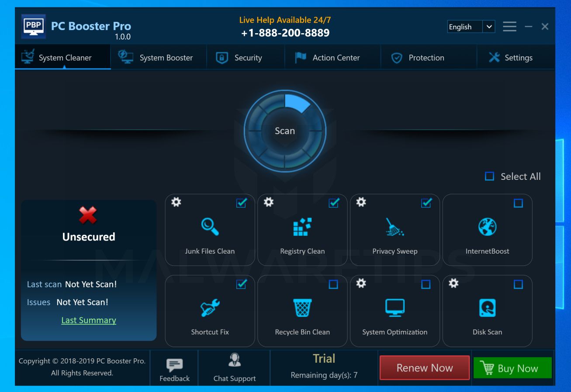Click the Junk Files Clean magnifier icon
This screenshot has width=571, height=392.
coord(210,227)
